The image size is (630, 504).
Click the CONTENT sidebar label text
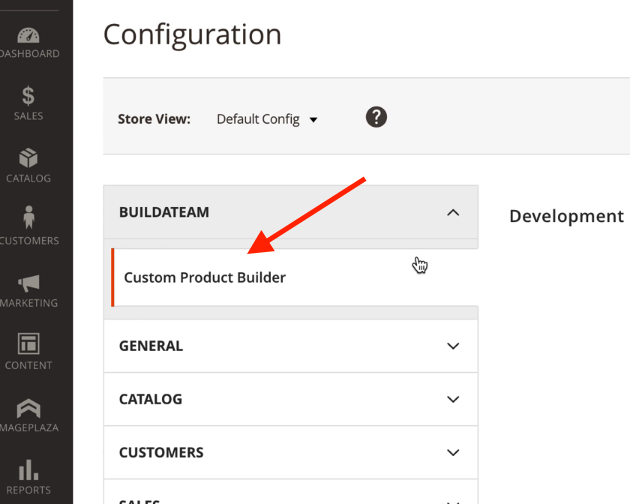[29, 365]
